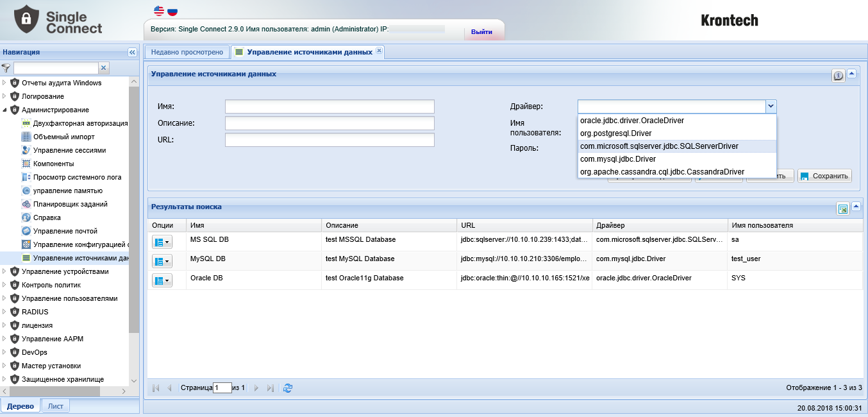Viewport: 868px width, 417px height.
Task: Open options icon for MS SQL DB row
Action: [x=162, y=242]
